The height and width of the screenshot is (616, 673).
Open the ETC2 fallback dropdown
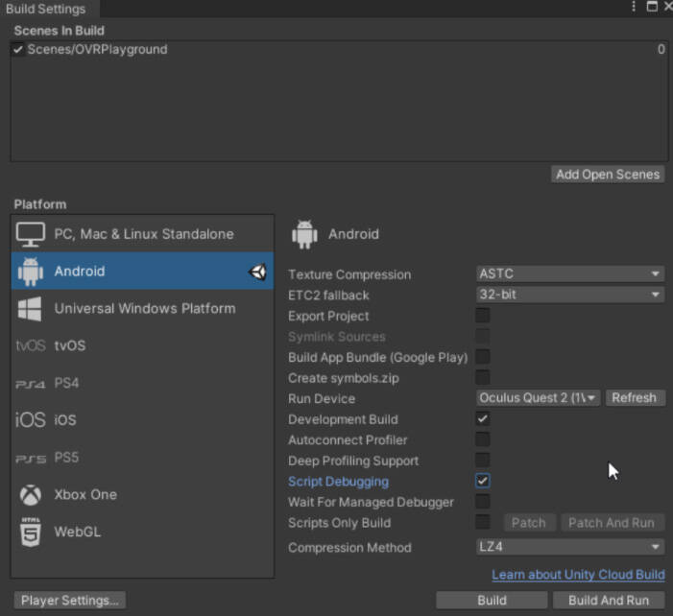click(x=570, y=295)
